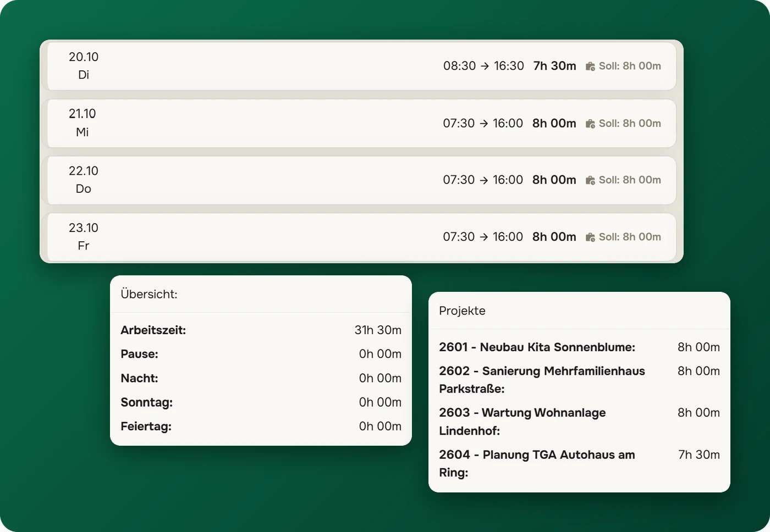Click the 07:30 → 16:00 range on 21.10
The image size is (770, 532).
click(x=483, y=123)
